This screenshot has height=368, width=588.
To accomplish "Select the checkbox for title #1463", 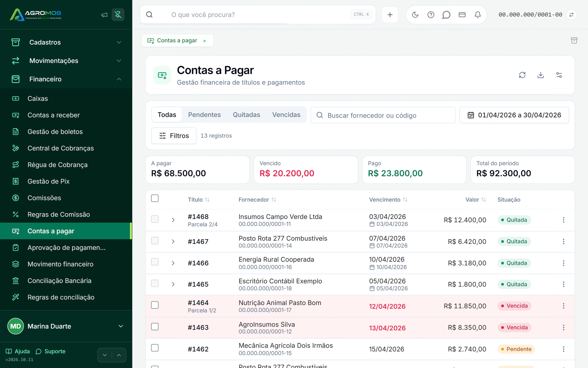I will click(x=155, y=327).
